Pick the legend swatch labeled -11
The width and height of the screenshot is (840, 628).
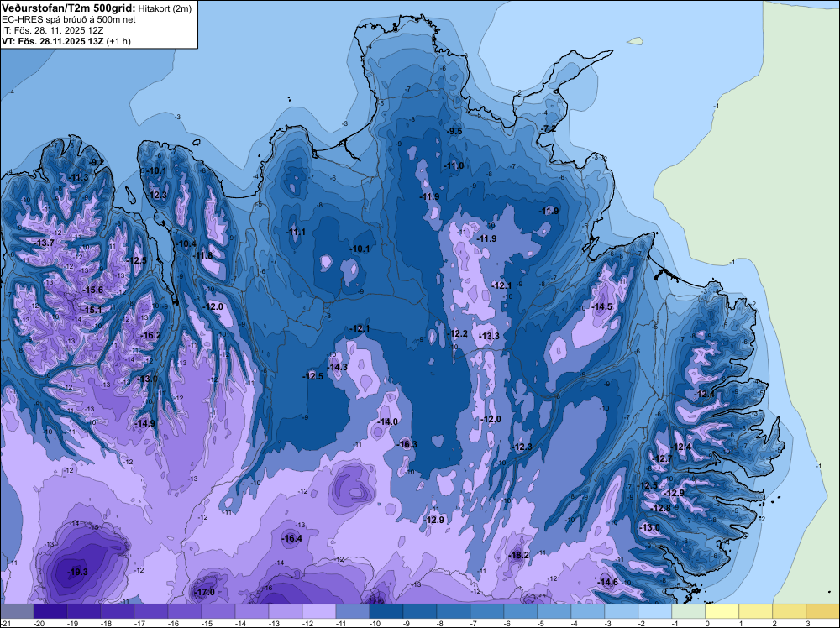pyautogui.click(x=353, y=611)
